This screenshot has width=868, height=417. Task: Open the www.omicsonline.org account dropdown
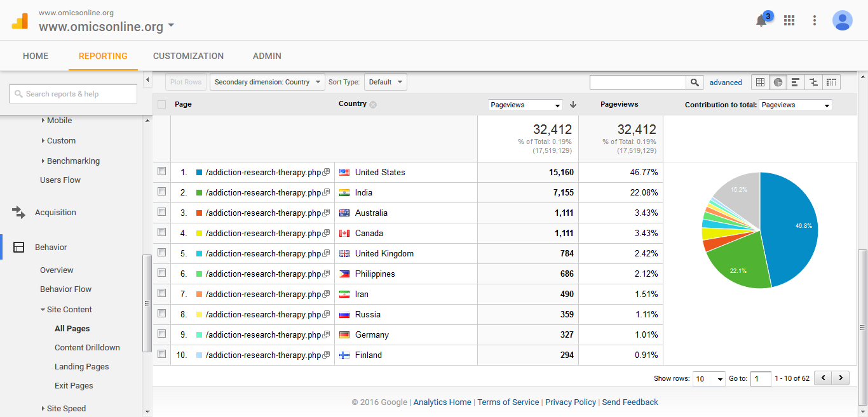107,27
